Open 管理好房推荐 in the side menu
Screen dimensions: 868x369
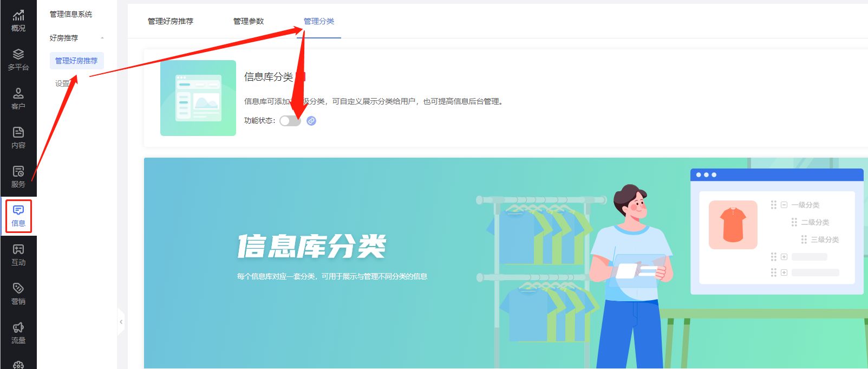pos(76,61)
